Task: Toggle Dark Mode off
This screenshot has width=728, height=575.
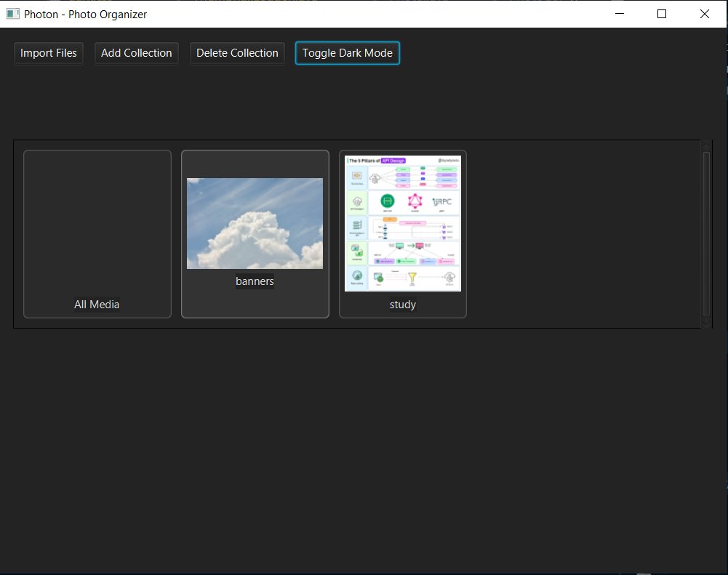Action: click(348, 53)
